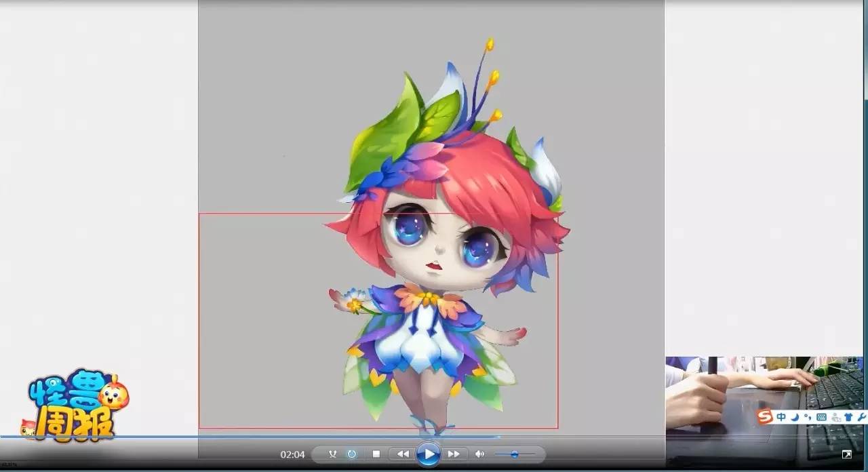Toggle repeat mode in the player

tap(352, 454)
